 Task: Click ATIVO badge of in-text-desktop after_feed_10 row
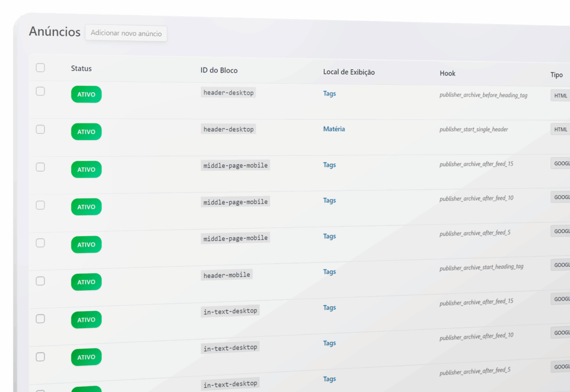pos(86,357)
